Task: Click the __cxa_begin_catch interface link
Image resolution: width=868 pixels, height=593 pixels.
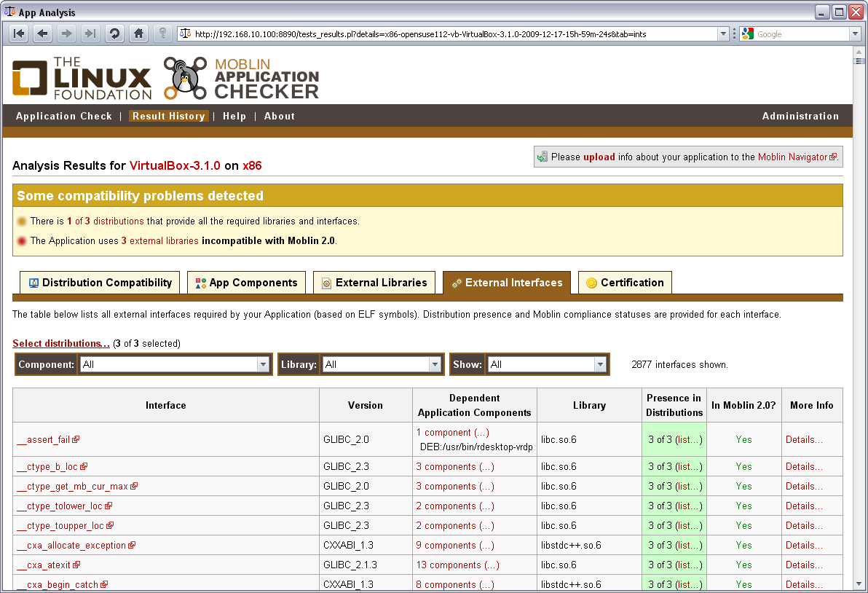Action: [x=57, y=584]
